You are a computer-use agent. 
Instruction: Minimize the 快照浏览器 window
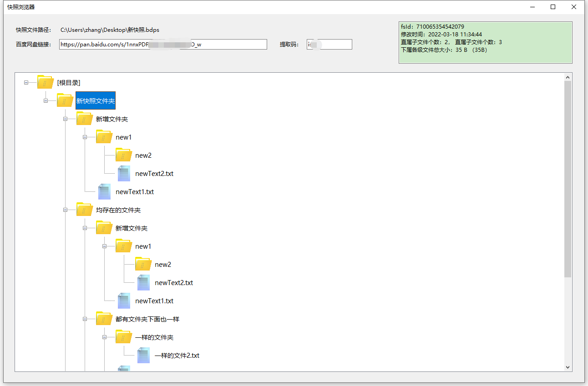coord(532,7)
